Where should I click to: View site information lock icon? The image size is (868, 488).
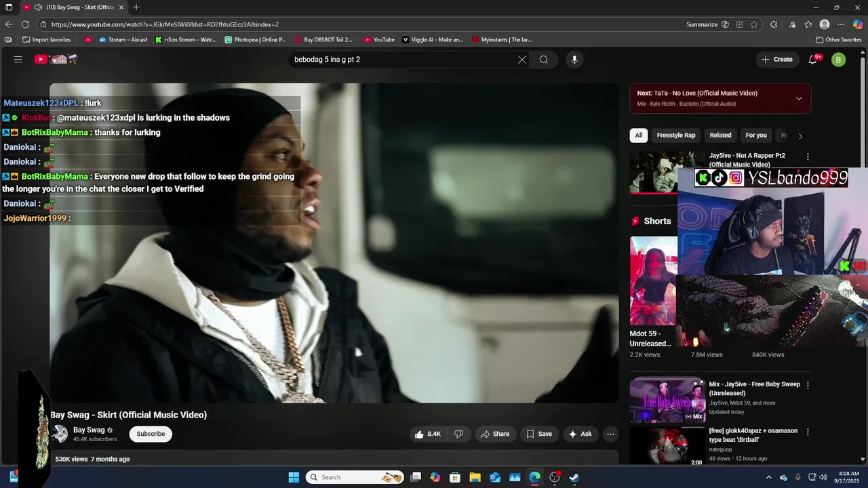43,24
